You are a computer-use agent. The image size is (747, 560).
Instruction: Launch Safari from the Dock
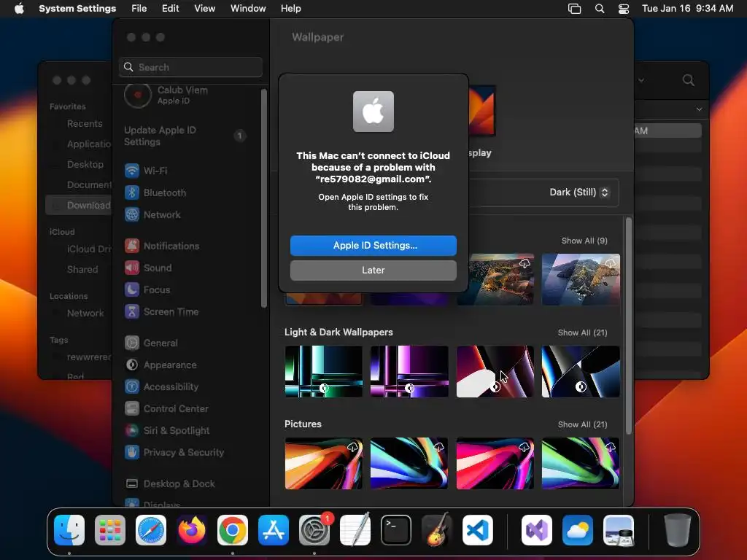pos(151,530)
